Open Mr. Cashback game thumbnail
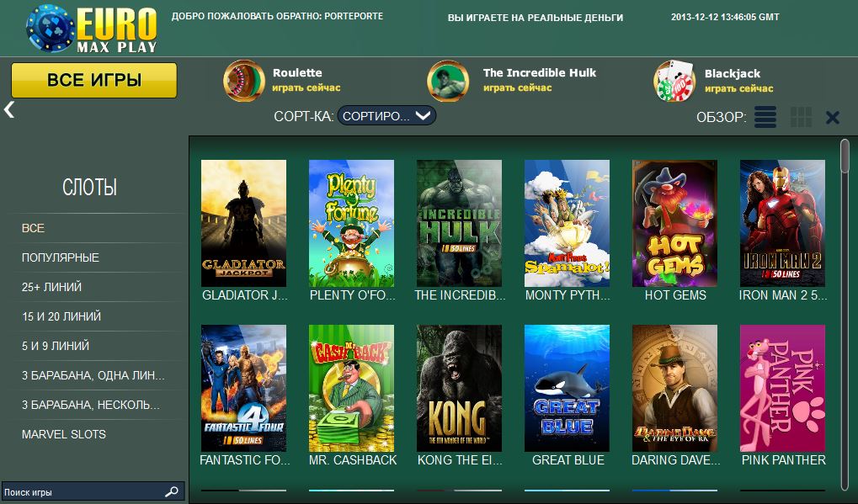The height and width of the screenshot is (504, 858). (351, 388)
